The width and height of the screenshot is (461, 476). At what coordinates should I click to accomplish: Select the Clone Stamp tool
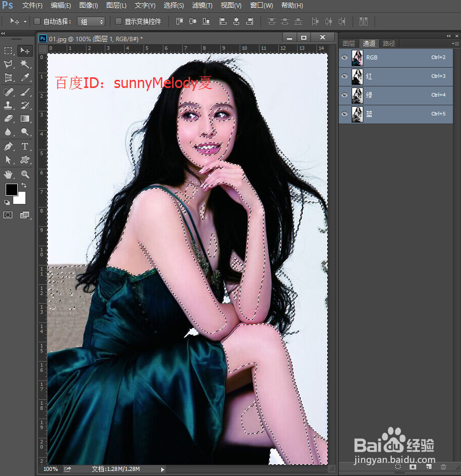(8, 105)
